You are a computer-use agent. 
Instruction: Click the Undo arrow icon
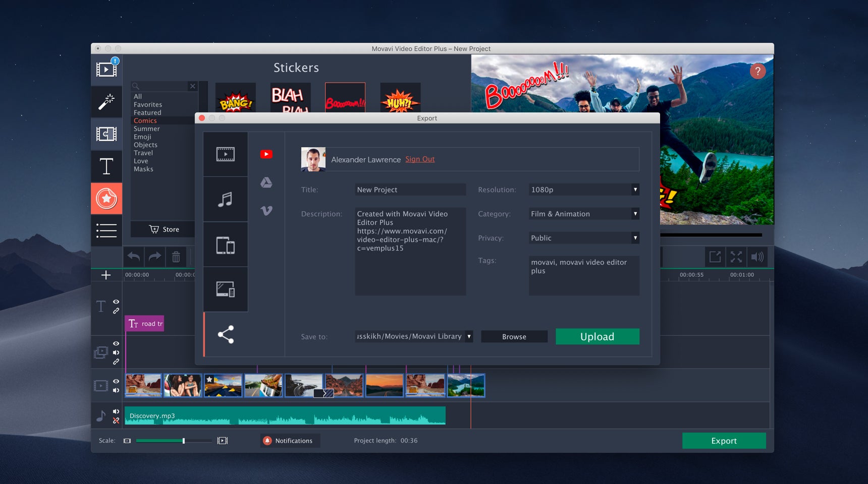[134, 257]
